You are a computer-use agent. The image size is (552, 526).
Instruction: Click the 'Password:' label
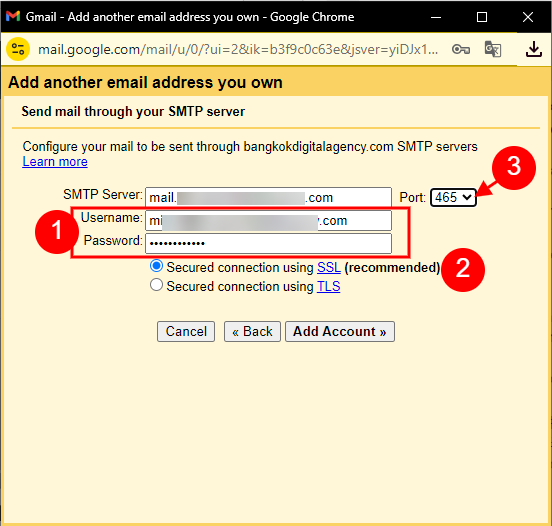pos(113,240)
